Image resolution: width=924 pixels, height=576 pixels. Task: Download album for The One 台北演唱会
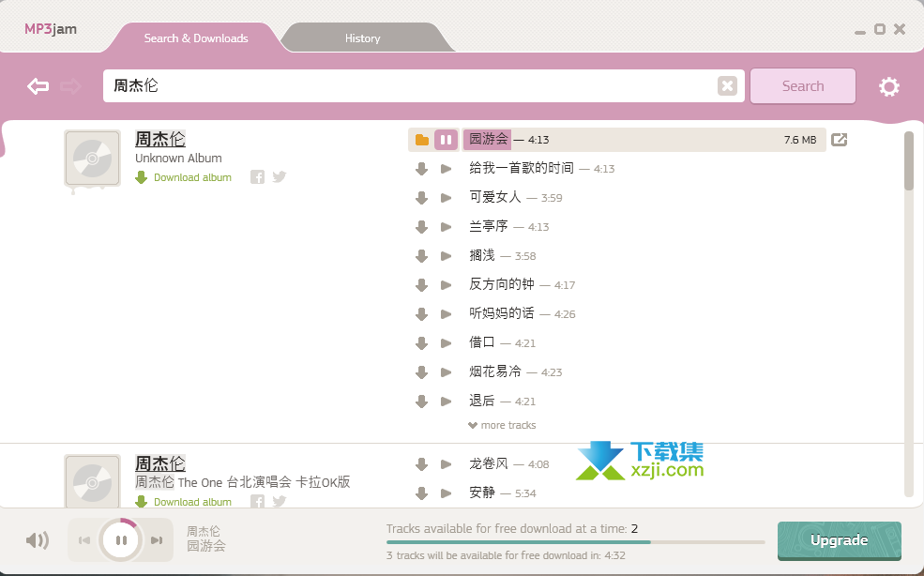pyautogui.click(x=183, y=502)
